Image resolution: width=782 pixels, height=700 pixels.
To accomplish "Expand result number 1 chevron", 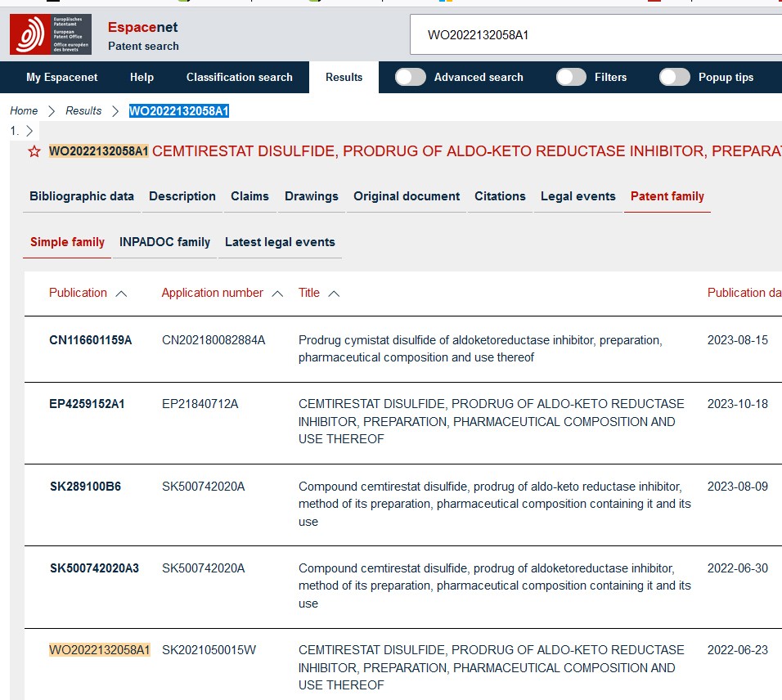I will coord(29,131).
